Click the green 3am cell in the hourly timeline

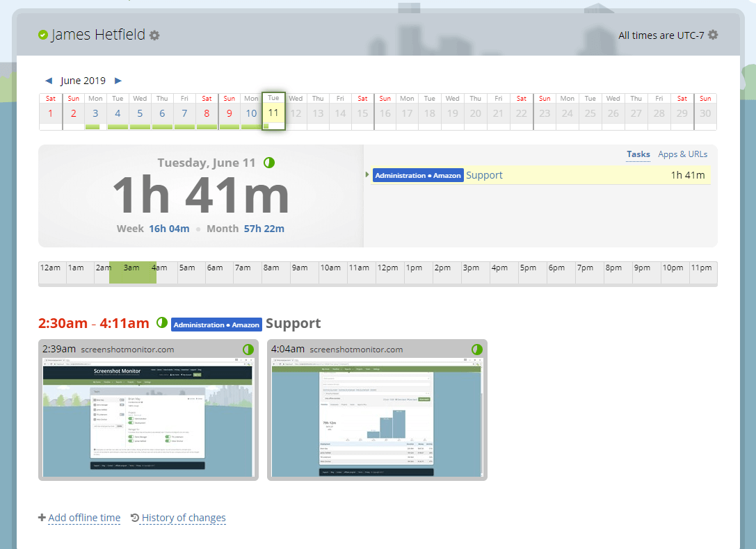click(x=132, y=272)
